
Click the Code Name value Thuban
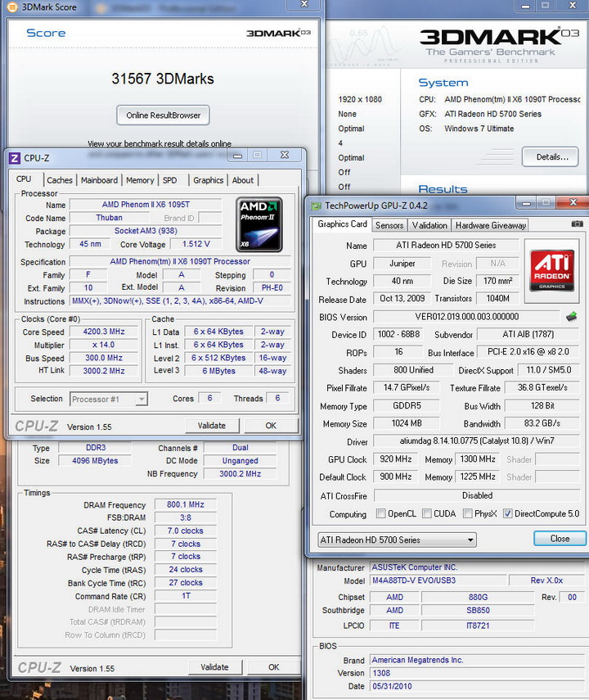(x=110, y=218)
